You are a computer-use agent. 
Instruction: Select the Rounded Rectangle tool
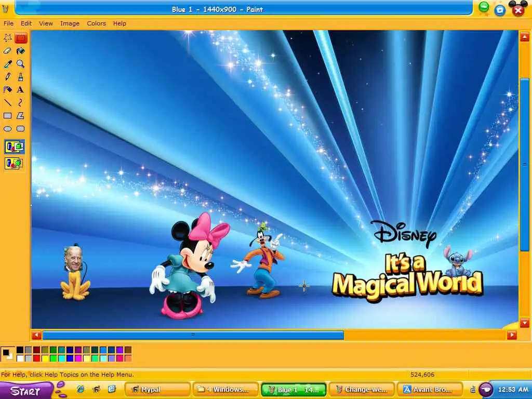click(x=21, y=129)
